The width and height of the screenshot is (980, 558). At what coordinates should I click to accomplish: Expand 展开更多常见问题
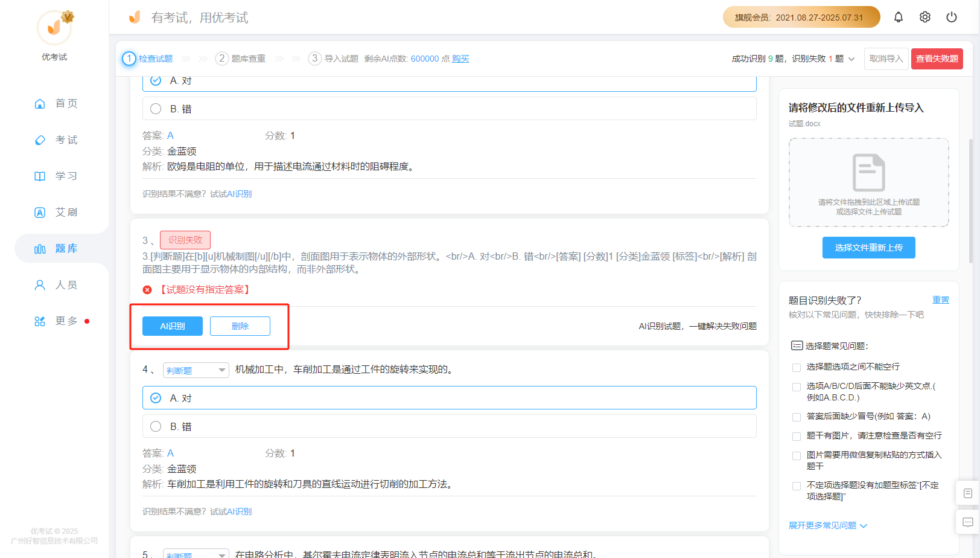[x=828, y=525]
